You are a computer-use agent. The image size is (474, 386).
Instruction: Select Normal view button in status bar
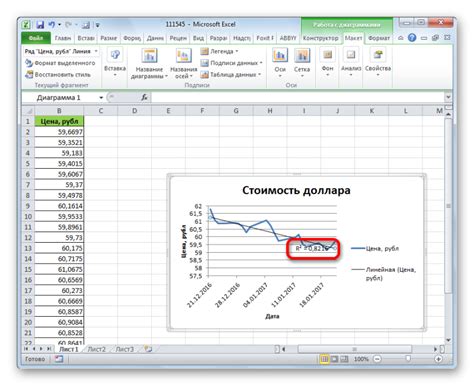click(x=324, y=359)
